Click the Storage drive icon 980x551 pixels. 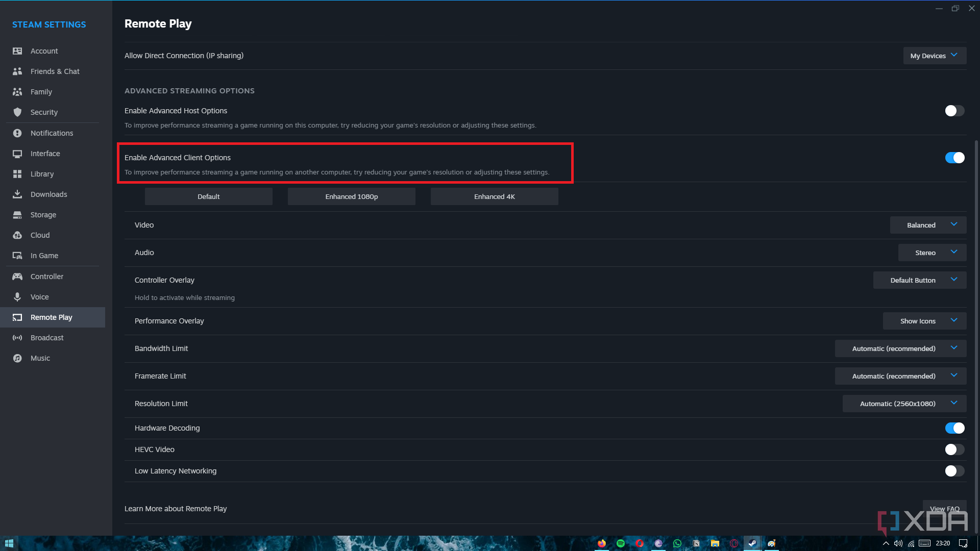tap(17, 215)
